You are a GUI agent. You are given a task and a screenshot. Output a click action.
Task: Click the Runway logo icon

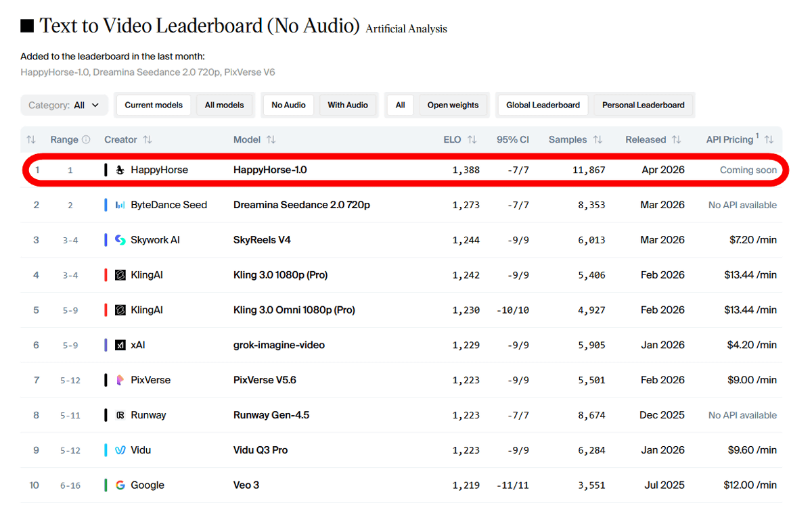point(120,415)
